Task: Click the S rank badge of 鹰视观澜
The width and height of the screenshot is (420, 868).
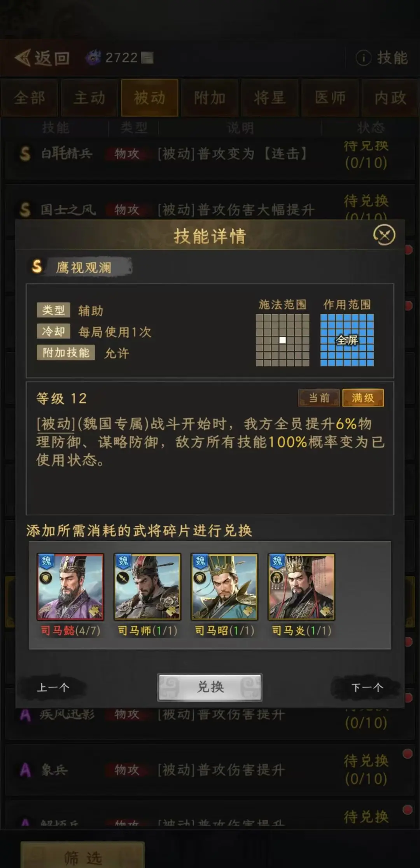Action: (x=37, y=267)
